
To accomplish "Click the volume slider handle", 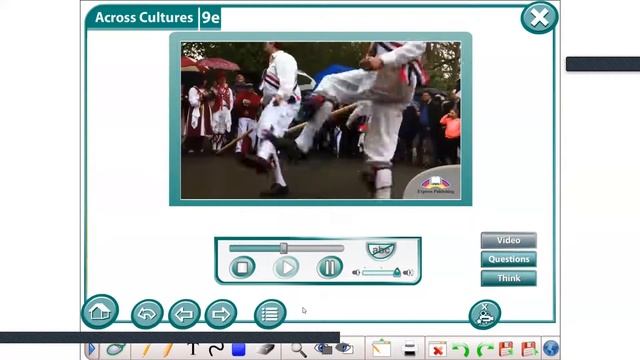I will [x=397, y=272].
